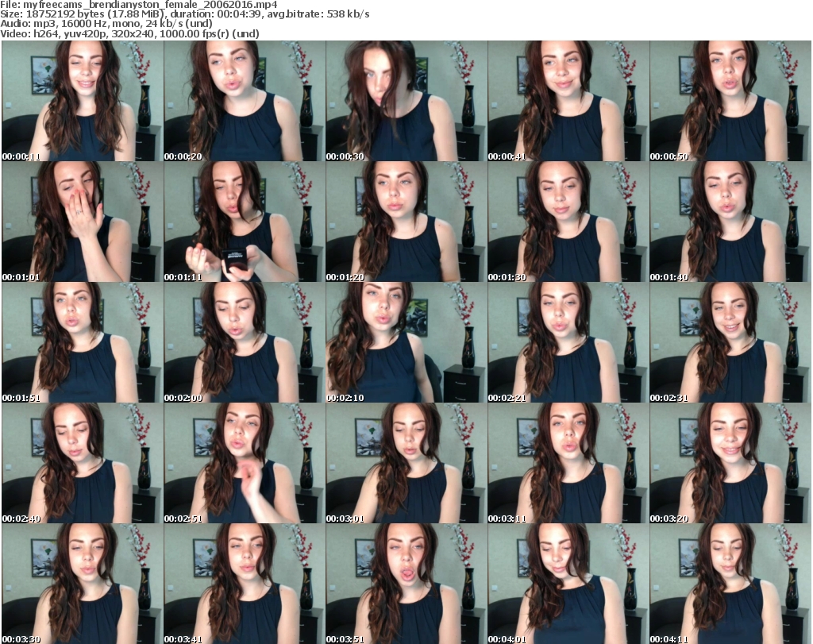This screenshot has width=813, height=644.
Task: Select the thumbnail frame at 00:04:01
Action: [568, 584]
